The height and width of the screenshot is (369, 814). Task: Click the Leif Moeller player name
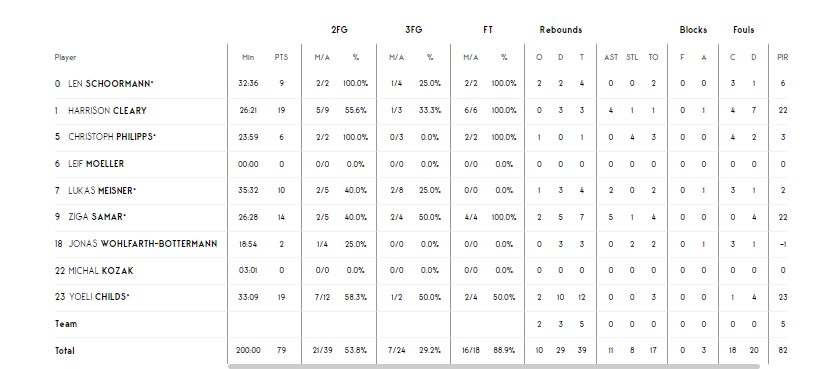point(96,164)
